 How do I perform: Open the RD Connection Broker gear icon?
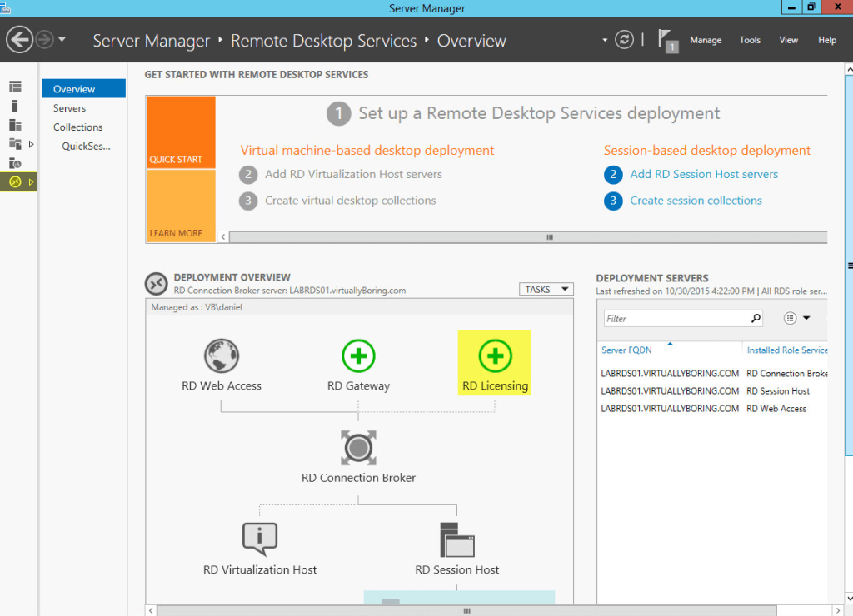(358, 447)
